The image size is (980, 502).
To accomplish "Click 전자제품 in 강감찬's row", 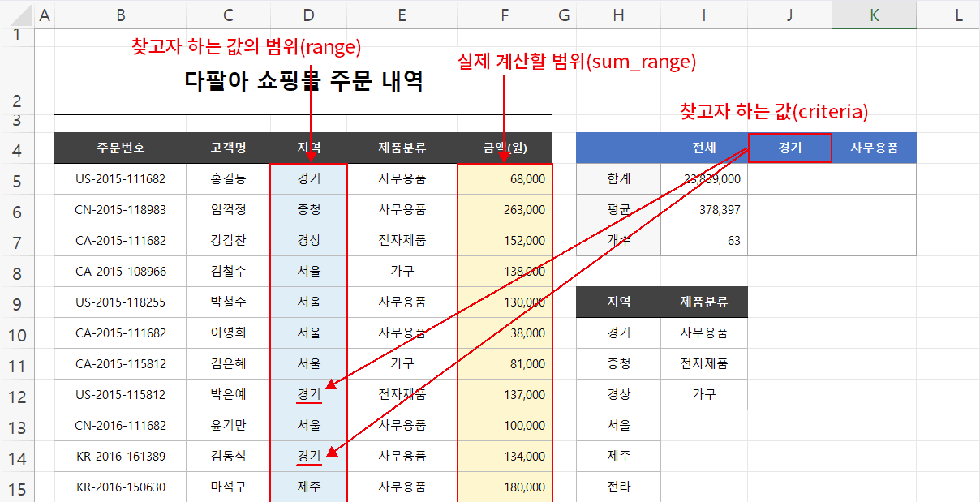I will [x=402, y=240].
